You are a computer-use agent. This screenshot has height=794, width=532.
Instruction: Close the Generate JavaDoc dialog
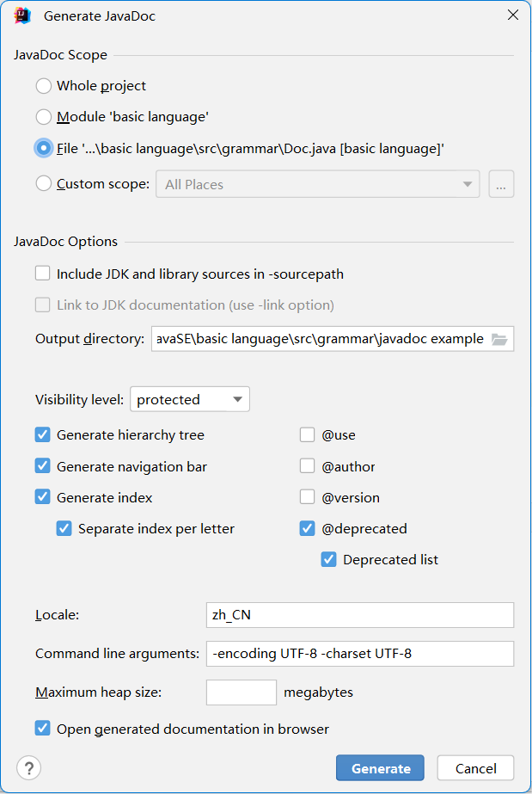click(513, 15)
